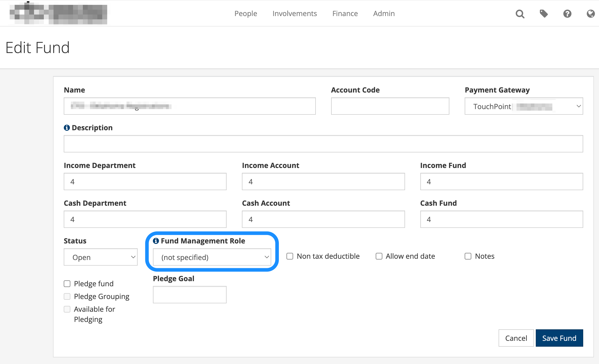Click the Save Fund button

point(559,338)
